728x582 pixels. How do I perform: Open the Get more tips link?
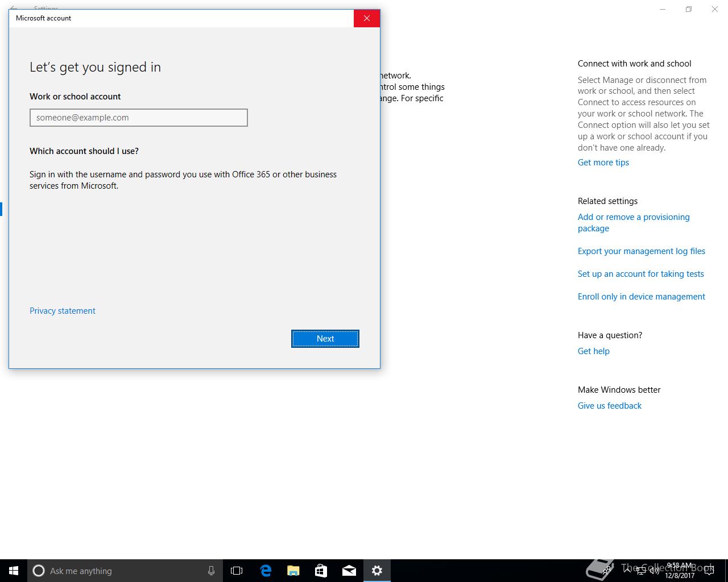pyautogui.click(x=603, y=163)
